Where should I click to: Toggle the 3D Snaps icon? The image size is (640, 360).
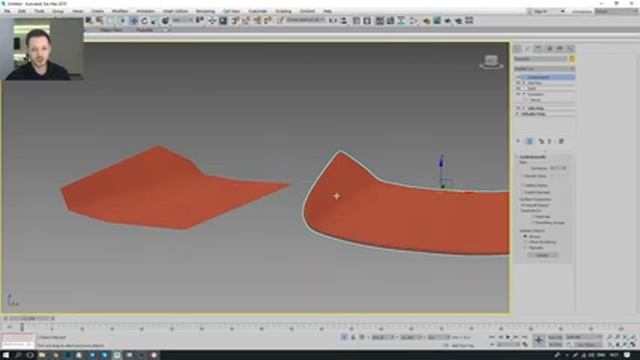(x=235, y=20)
